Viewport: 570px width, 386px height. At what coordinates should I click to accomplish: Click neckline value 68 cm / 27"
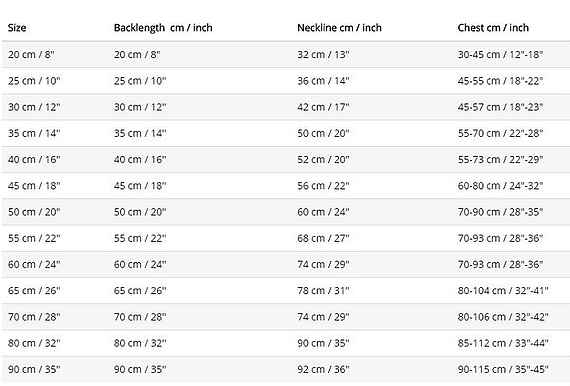click(323, 238)
